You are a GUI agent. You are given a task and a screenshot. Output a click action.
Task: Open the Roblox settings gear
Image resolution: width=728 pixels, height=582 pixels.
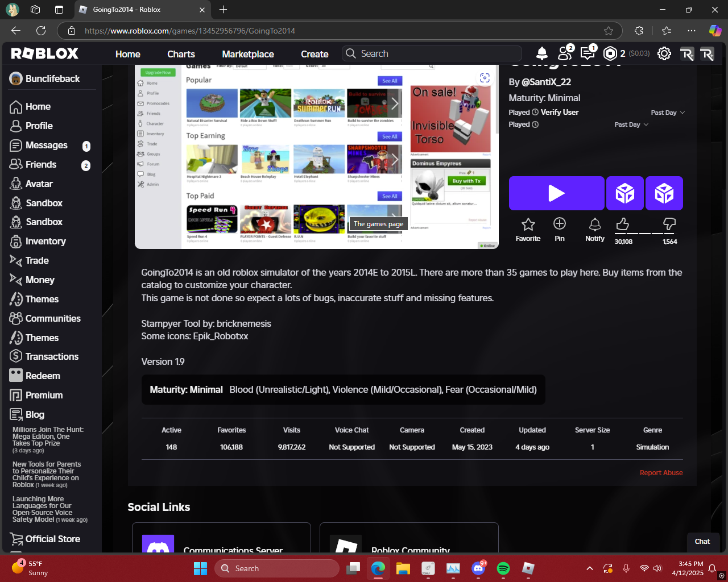pyautogui.click(x=664, y=53)
